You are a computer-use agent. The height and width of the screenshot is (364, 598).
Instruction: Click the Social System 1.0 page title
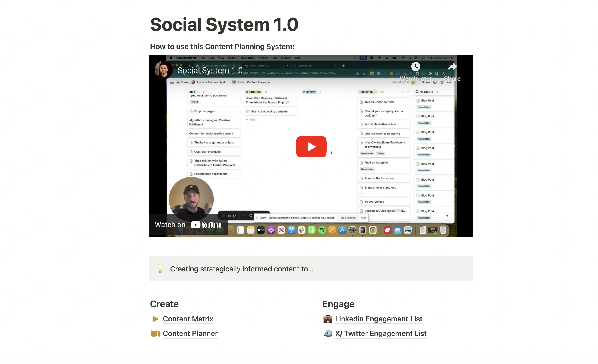tap(224, 25)
